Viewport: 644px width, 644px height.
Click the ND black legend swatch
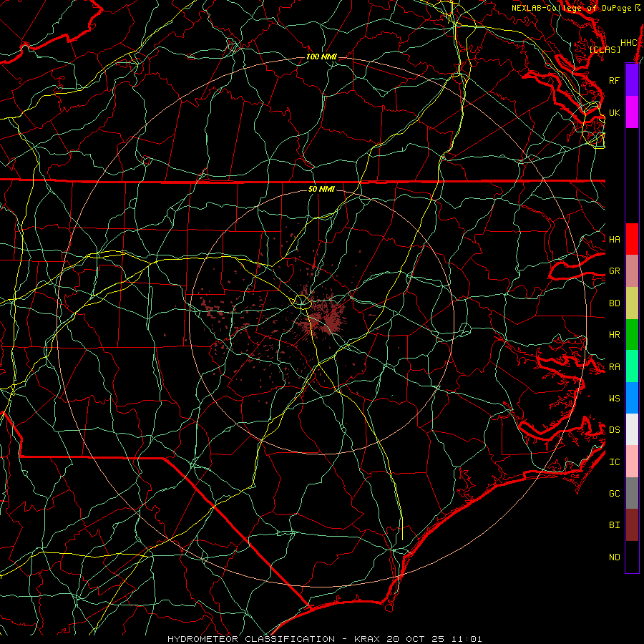[632, 557]
